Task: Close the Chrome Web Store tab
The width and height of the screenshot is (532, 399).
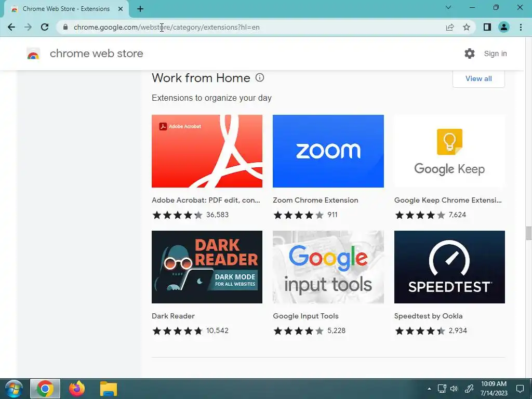Action: click(x=121, y=9)
